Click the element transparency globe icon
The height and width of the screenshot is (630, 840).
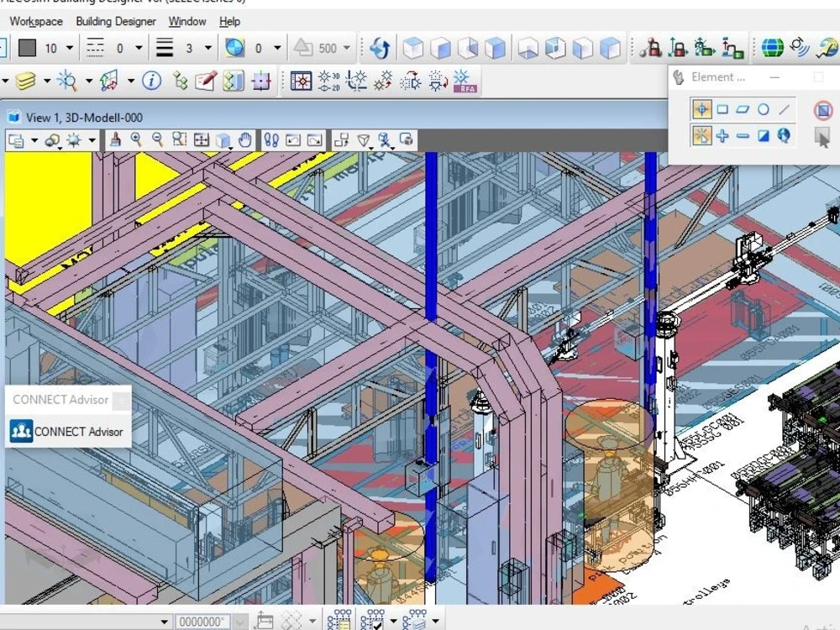pyautogui.click(x=234, y=48)
